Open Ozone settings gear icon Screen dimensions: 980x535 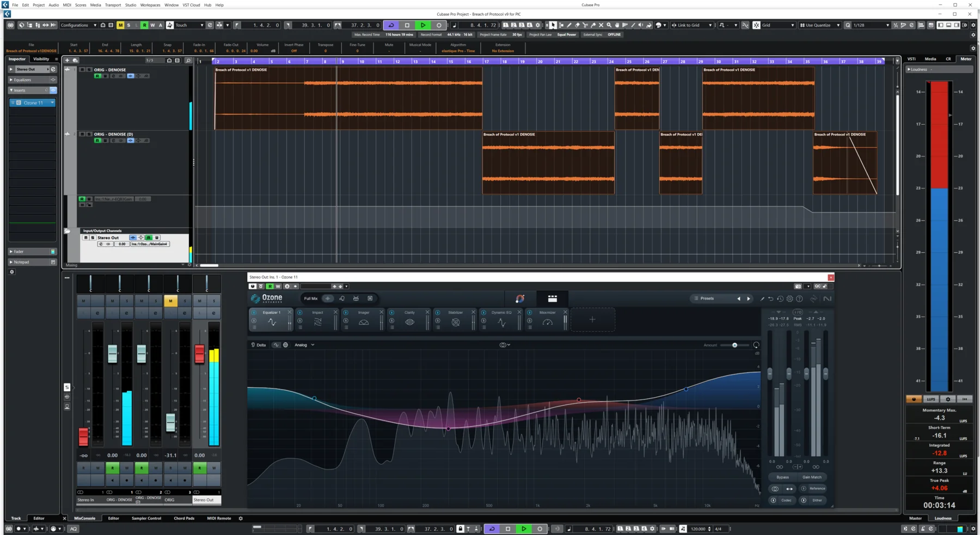tap(789, 299)
